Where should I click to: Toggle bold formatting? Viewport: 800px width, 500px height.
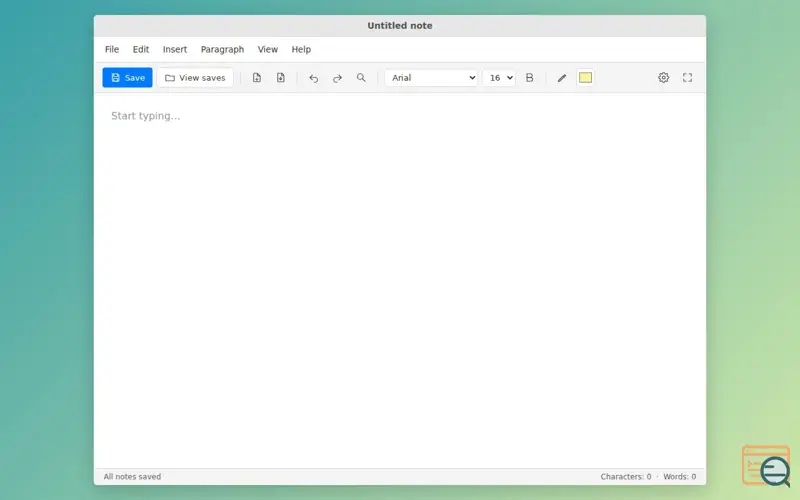point(530,78)
